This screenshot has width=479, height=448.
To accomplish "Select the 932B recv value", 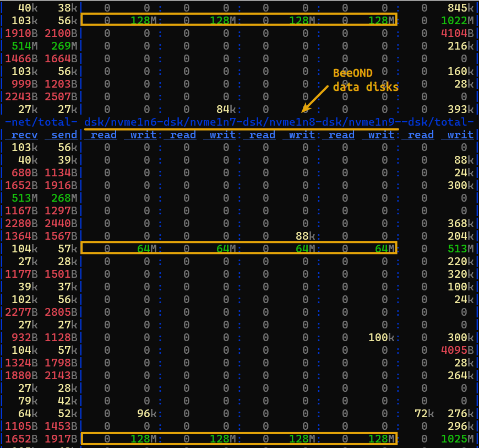I will pyautogui.click(x=25, y=338).
